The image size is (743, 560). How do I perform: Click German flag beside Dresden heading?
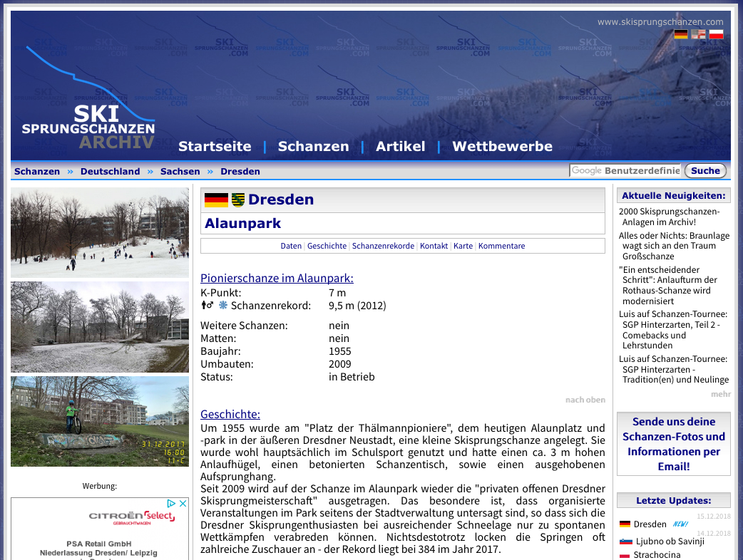tap(216, 200)
